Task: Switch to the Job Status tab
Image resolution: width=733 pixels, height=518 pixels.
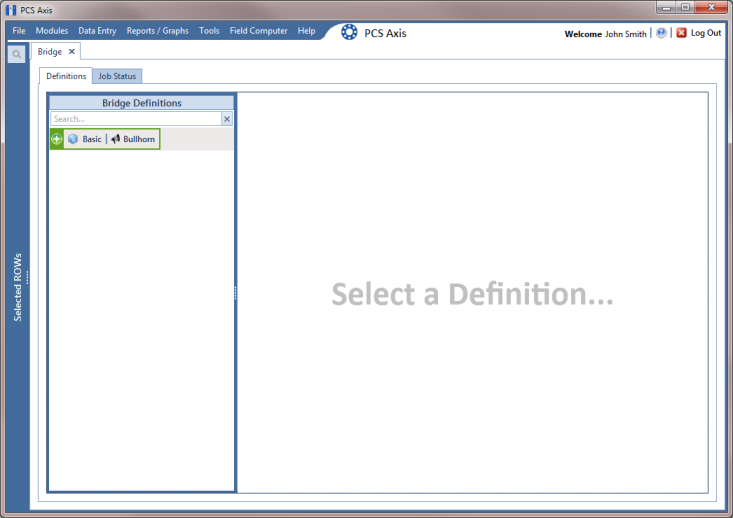Action: [x=117, y=76]
